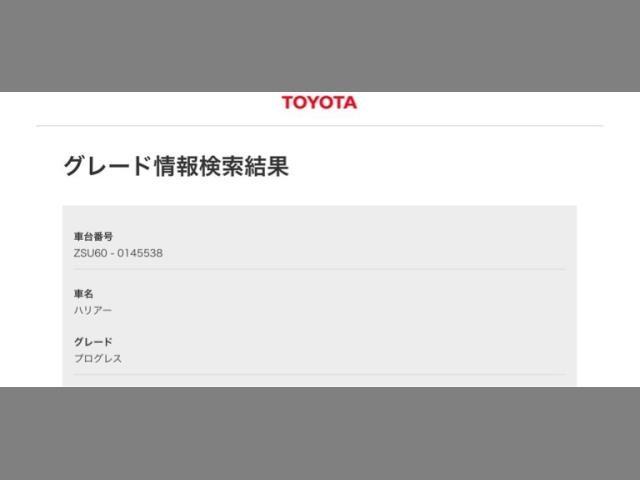The height and width of the screenshot is (480, 640).
Task: Click the chassis number ZSU60 - 0145538
Action: (x=118, y=253)
